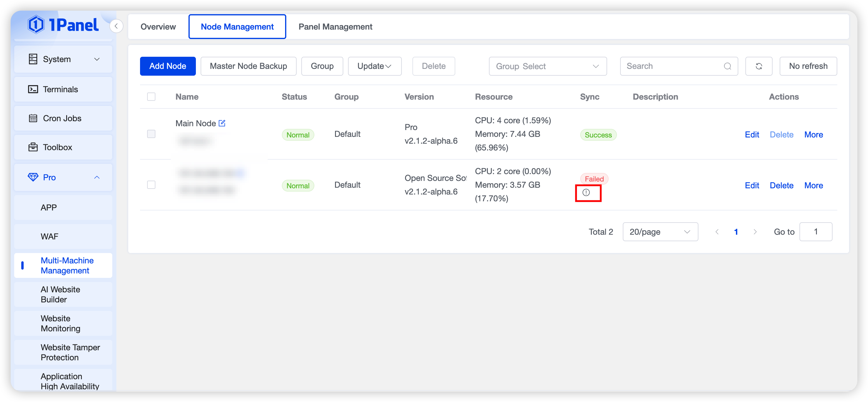Image resolution: width=868 pixels, height=402 pixels.
Task: Click the Add Node button
Action: pos(168,66)
